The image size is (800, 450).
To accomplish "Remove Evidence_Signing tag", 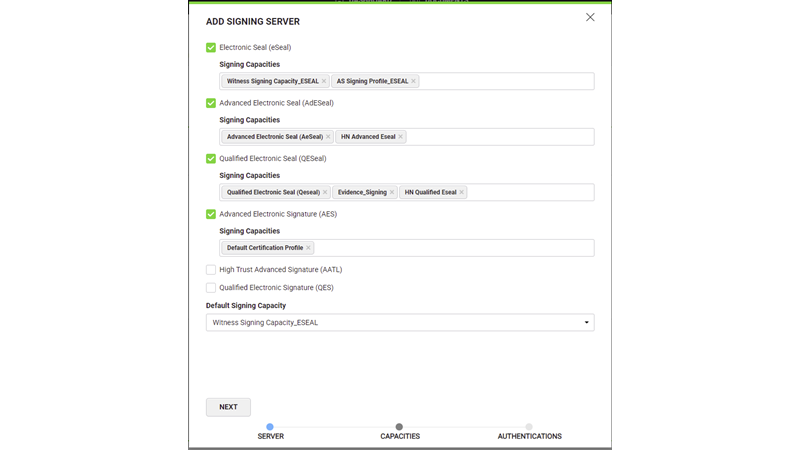I will pos(392,192).
